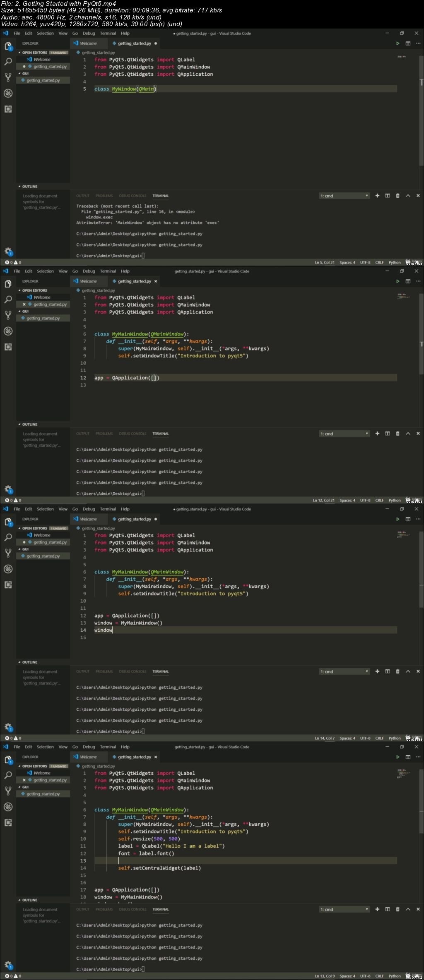424x980 pixels.
Task: Open Search icon in the frame showing Traceback output
Action: click(x=8, y=62)
